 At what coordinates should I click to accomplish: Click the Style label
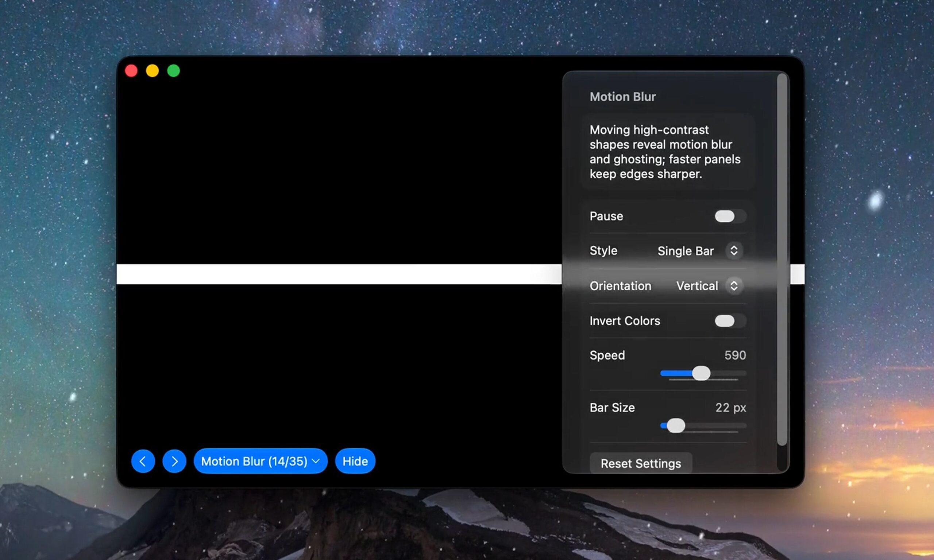603,250
